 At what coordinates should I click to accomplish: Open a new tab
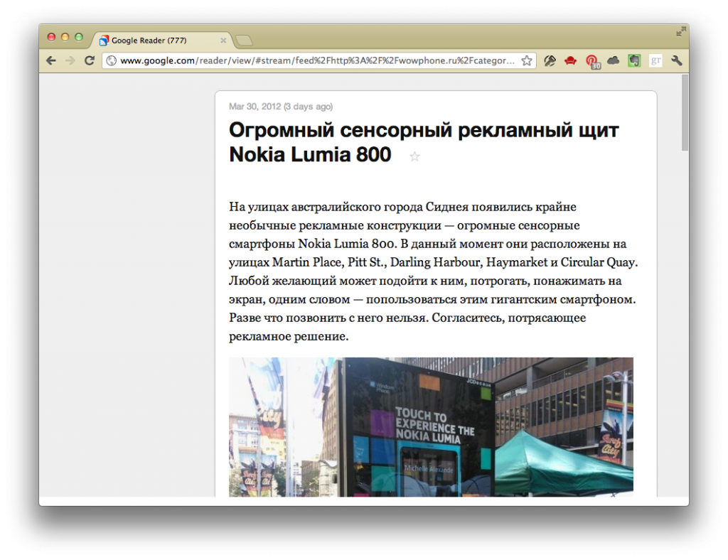click(244, 41)
